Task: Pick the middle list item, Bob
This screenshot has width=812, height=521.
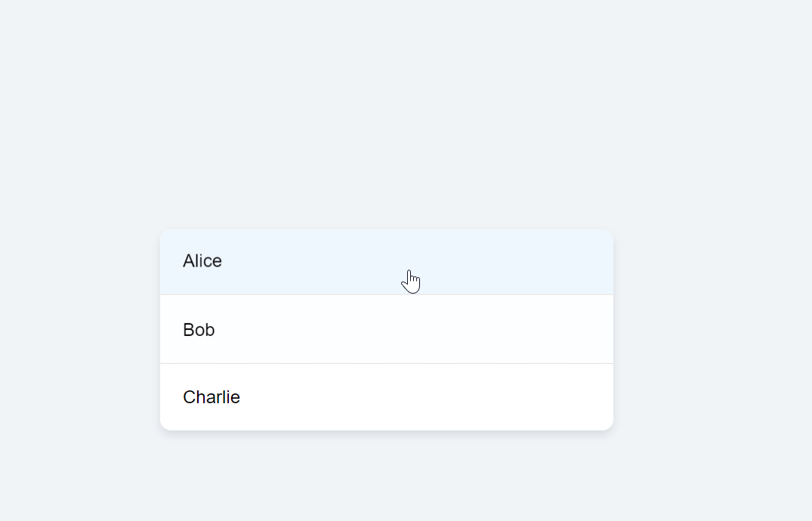Action: 386,329
